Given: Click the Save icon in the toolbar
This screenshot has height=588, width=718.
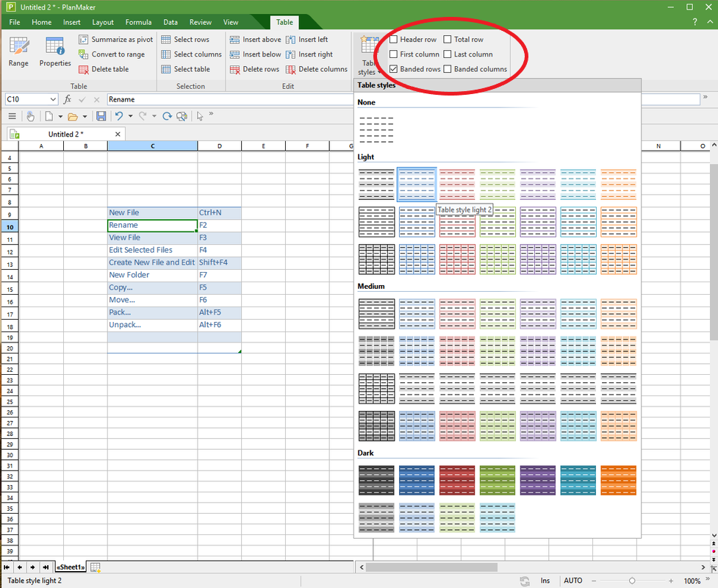Looking at the screenshot, I should tap(101, 116).
